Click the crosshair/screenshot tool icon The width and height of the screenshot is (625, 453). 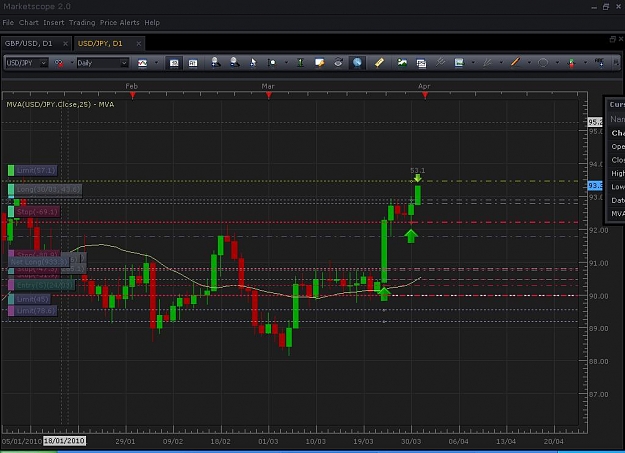272,63
